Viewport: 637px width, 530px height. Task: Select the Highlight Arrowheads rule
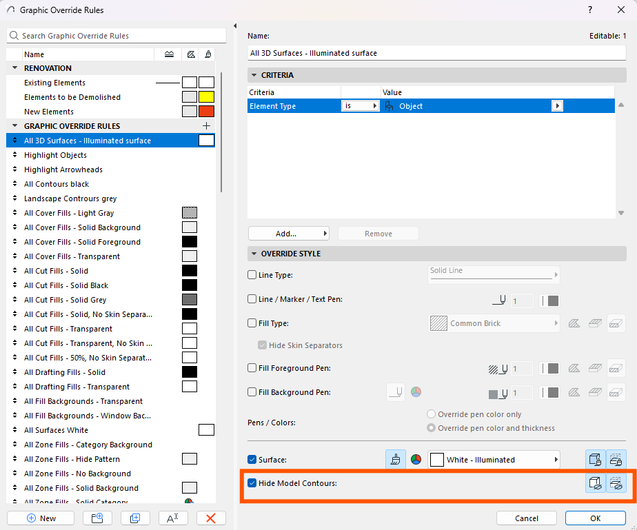(110, 169)
